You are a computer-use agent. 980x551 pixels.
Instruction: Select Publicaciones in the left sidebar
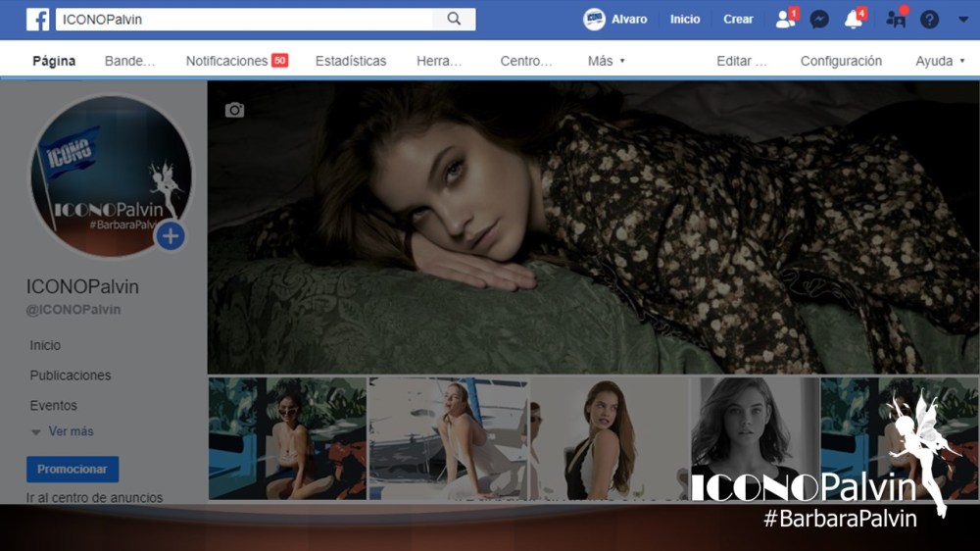(x=71, y=376)
